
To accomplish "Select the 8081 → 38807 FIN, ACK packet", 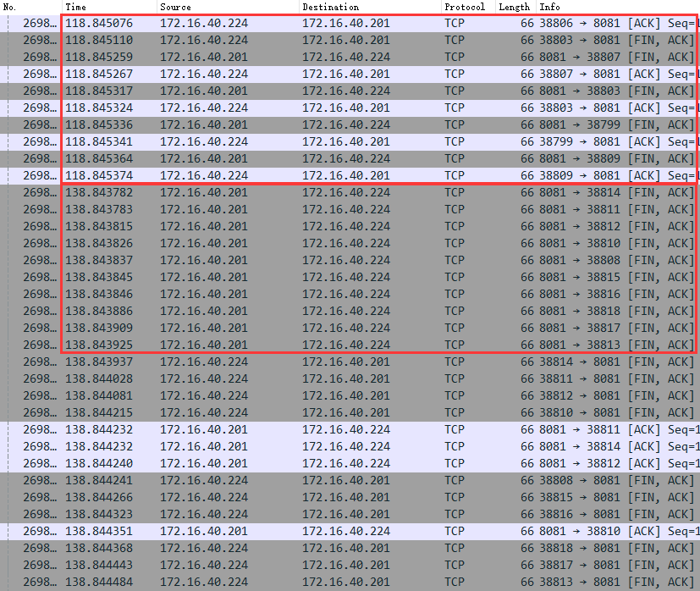I will click(350, 58).
